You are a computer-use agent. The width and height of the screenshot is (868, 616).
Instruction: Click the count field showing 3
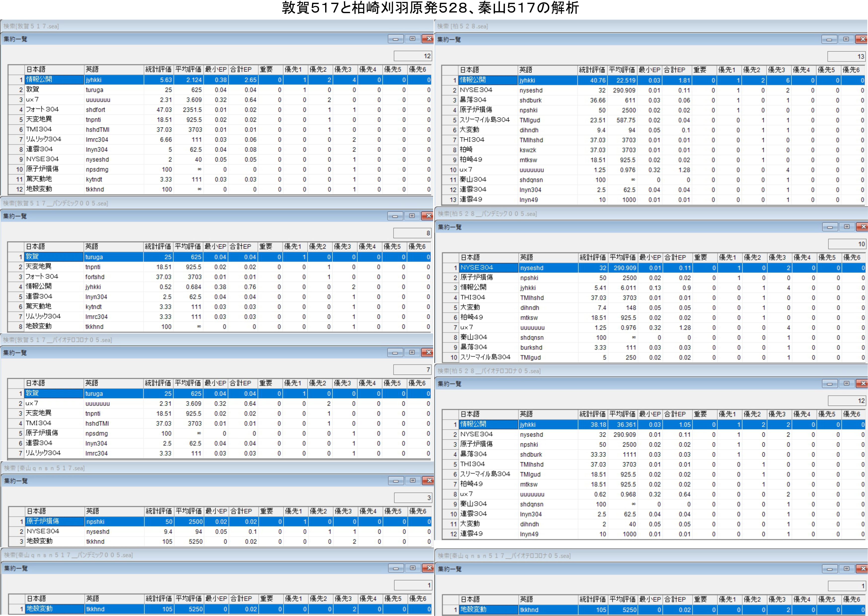tap(413, 498)
